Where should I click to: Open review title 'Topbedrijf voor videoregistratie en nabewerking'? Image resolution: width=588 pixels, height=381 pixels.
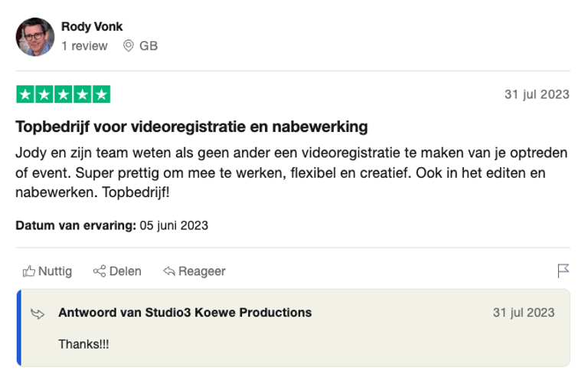pyautogui.click(x=191, y=126)
